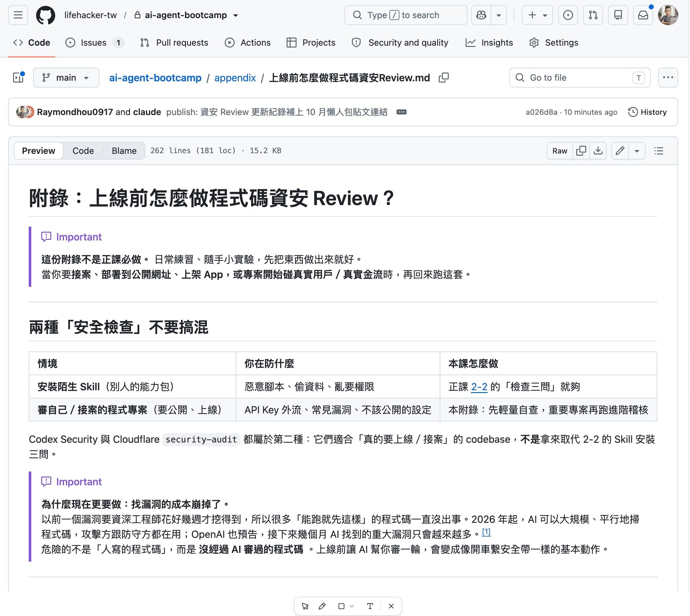Screen dimensions: 690x616
Task: Open the Projects tab
Action: pos(311,43)
